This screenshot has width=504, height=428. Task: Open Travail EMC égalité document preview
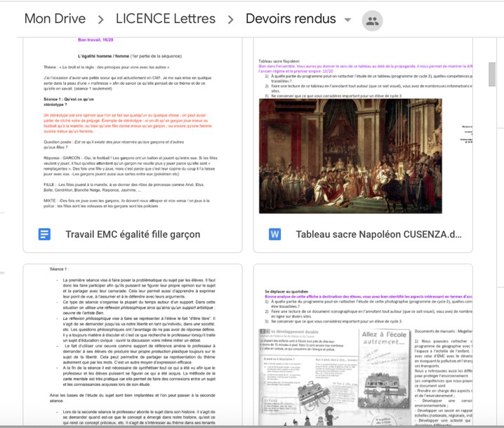pos(133,127)
